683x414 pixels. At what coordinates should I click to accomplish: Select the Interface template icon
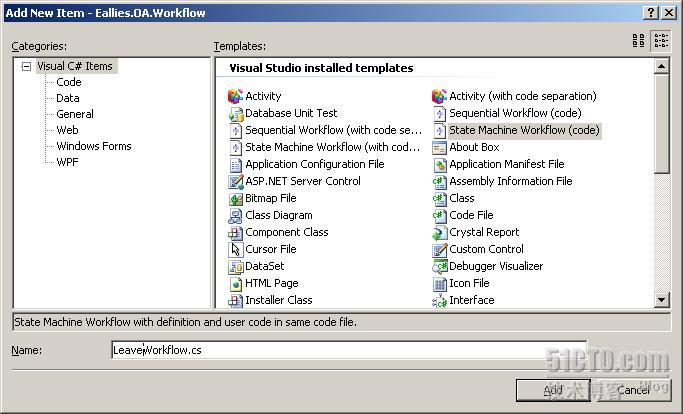tap(439, 300)
